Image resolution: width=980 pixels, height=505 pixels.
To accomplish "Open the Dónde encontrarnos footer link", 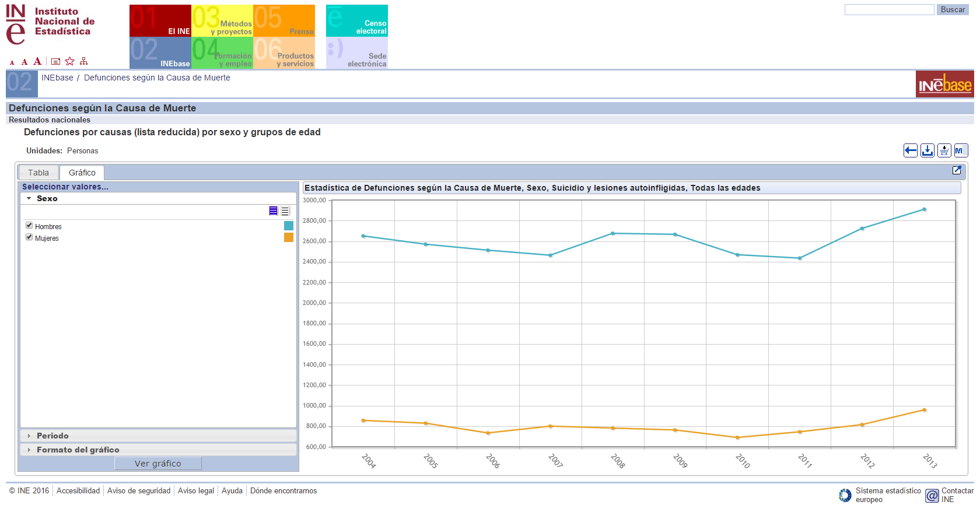I will [x=283, y=490].
